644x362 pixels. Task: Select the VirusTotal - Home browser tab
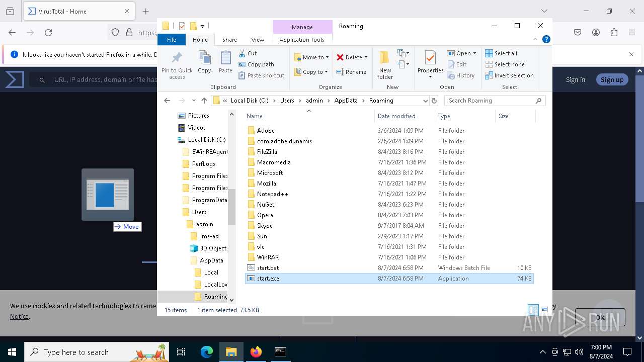pyautogui.click(x=78, y=11)
